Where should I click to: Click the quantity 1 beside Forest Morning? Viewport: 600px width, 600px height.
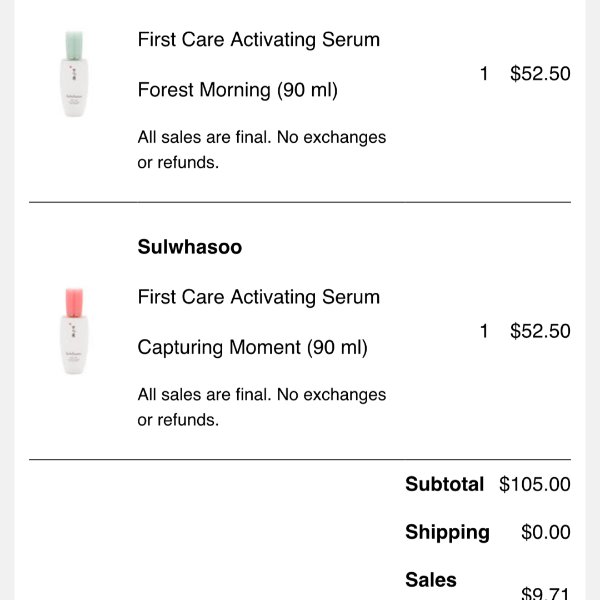[484, 73]
